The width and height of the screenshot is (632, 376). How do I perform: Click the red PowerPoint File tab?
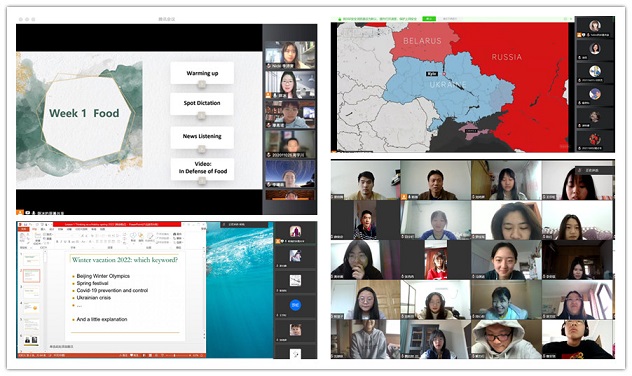pyautogui.click(x=24, y=229)
